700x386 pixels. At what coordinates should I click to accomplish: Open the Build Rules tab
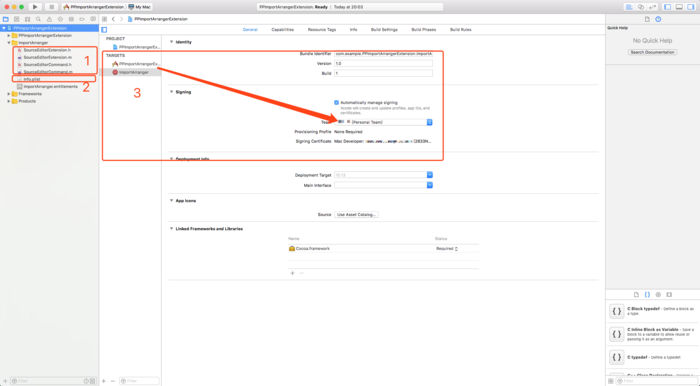click(x=461, y=30)
